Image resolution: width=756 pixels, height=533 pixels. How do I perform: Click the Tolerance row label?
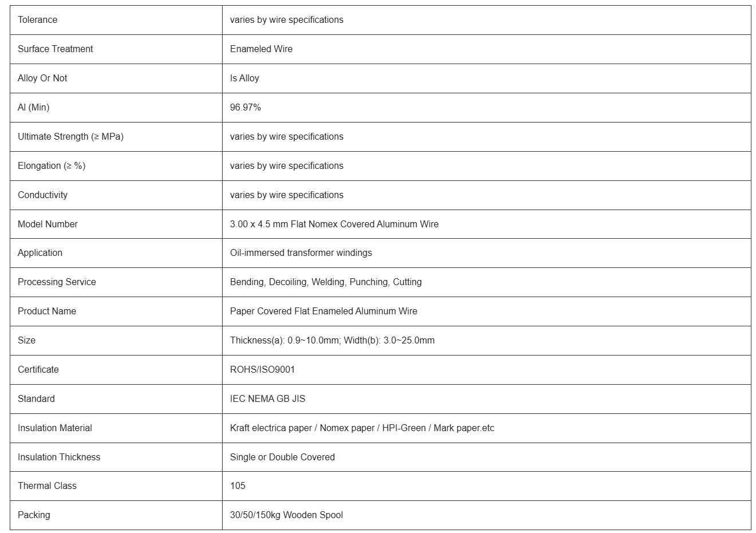(38, 20)
